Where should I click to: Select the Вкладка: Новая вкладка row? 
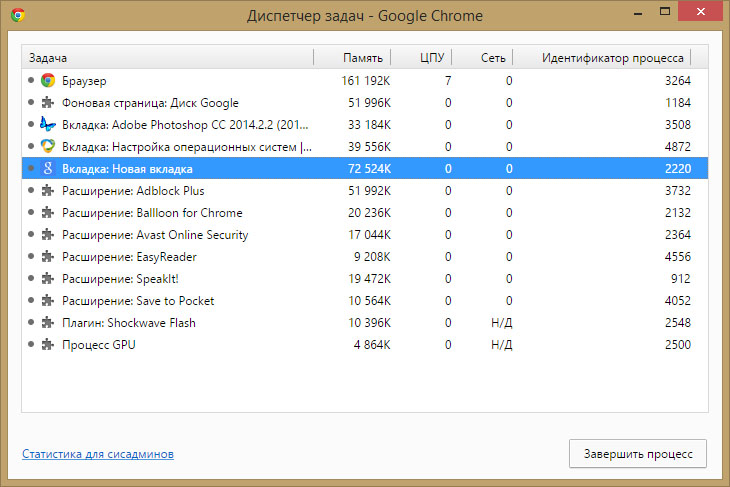(365, 168)
